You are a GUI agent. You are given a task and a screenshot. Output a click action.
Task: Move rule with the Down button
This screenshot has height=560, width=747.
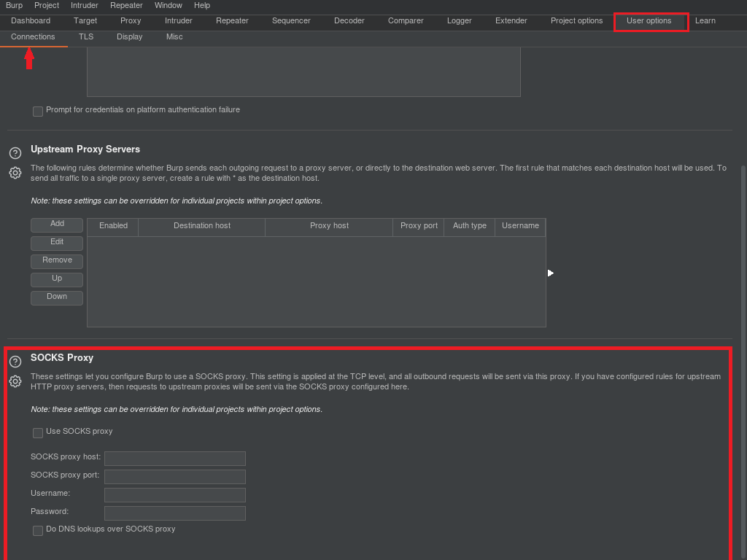click(x=57, y=297)
